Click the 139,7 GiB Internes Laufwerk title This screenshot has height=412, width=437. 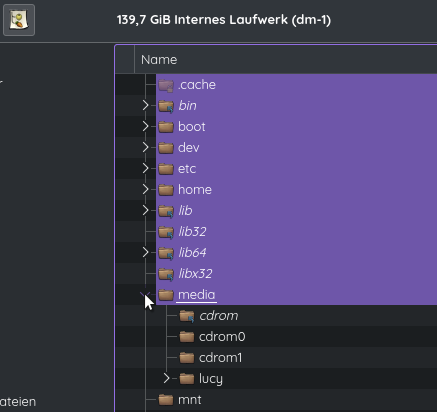pyautogui.click(x=224, y=20)
